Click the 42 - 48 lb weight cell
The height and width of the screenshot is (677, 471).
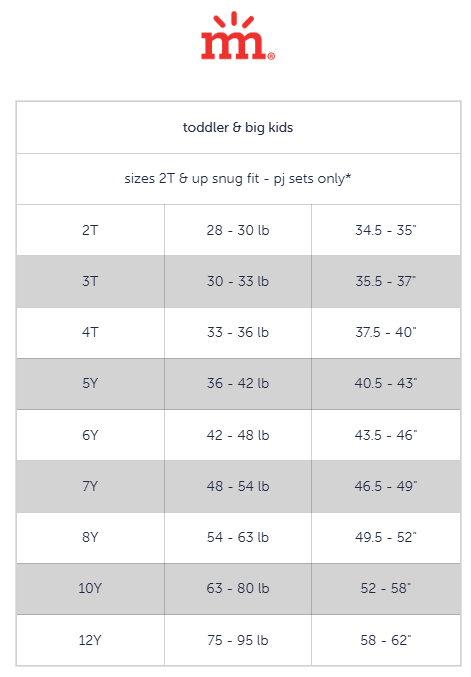[x=238, y=435]
